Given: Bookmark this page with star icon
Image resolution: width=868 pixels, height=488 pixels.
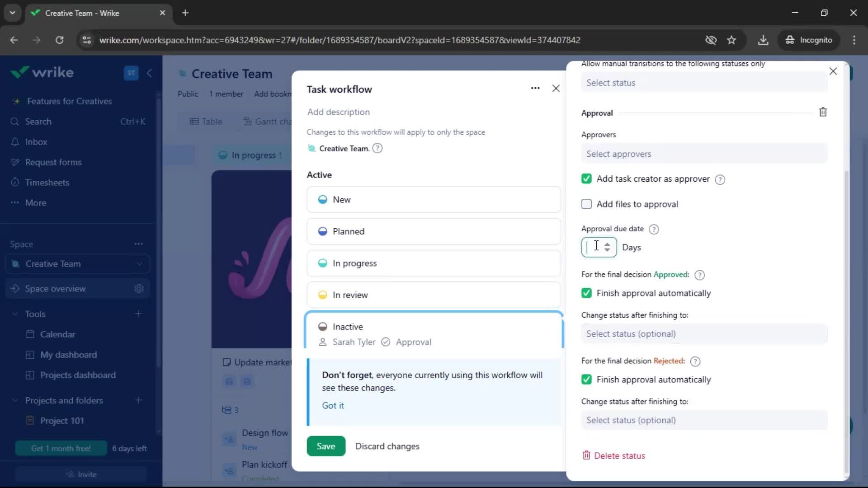Looking at the screenshot, I should 731,40.
